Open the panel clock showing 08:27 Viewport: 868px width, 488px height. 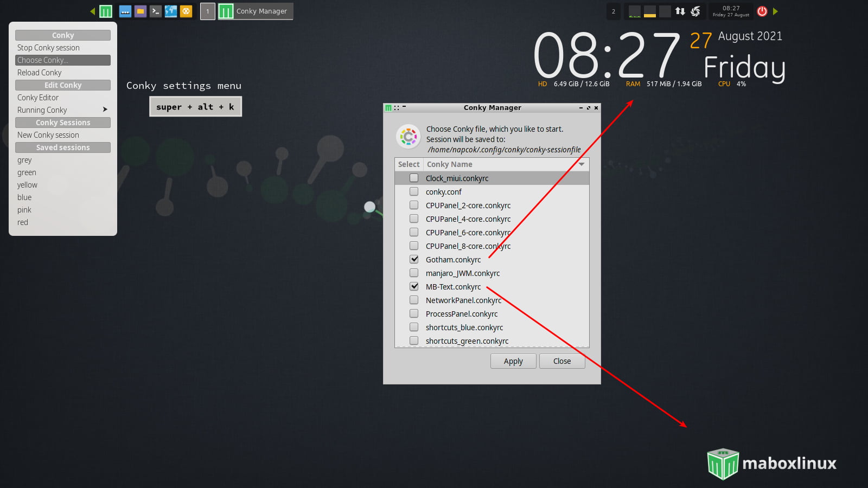pyautogui.click(x=731, y=11)
